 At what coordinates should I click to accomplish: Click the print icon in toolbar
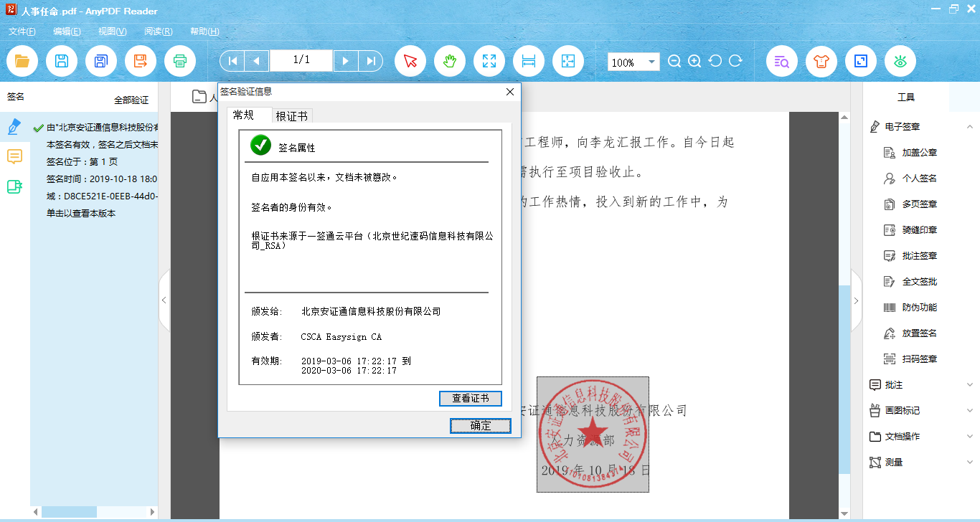[180, 61]
